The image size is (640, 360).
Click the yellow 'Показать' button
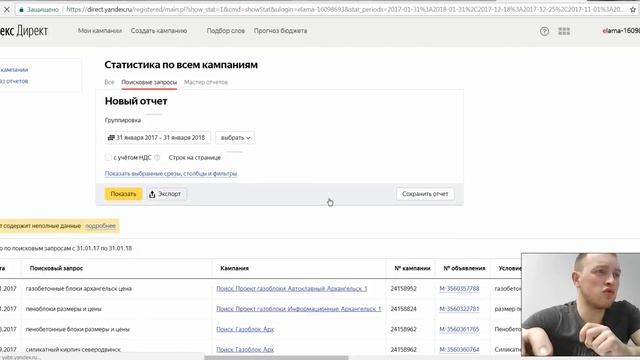(x=123, y=194)
